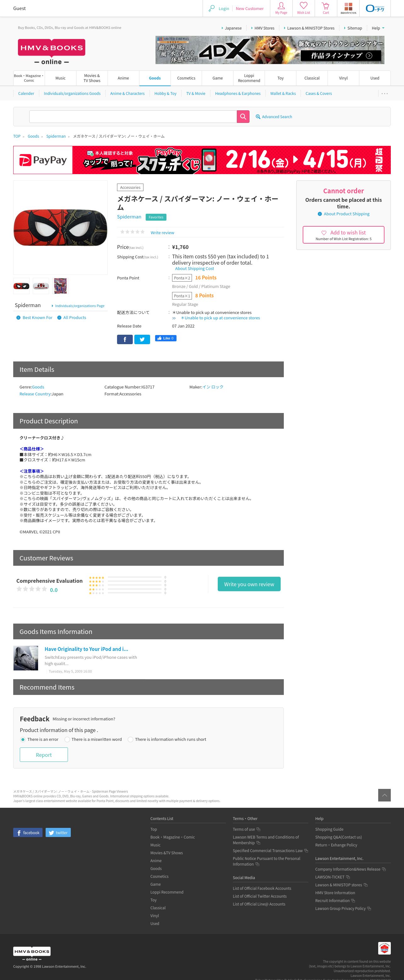
Task: Click the Facebook Like button
Action: (166, 338)
